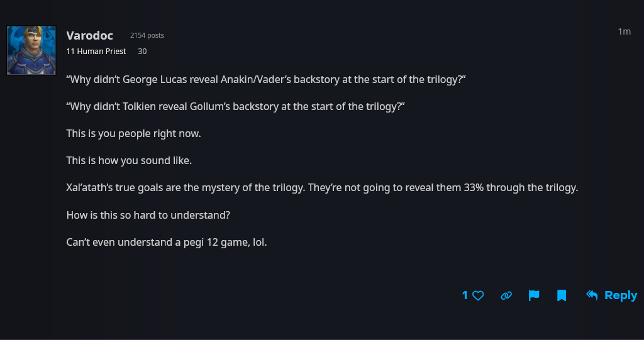Click "How is this so hard to understand?"
The image size is (644, 340).
(148, 215)
